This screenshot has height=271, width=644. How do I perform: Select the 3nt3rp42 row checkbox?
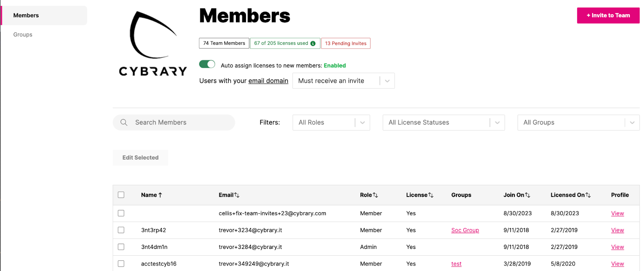point(121,230)
